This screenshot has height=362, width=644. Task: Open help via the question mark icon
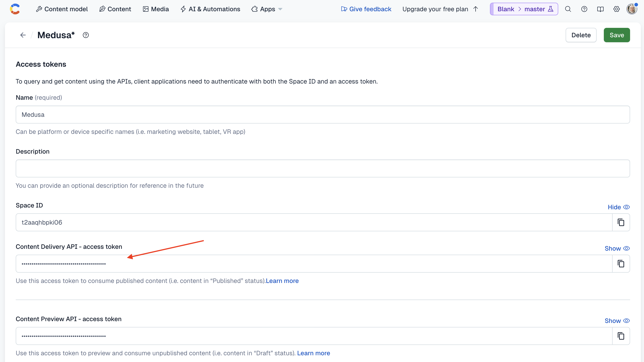pos(584,9)
